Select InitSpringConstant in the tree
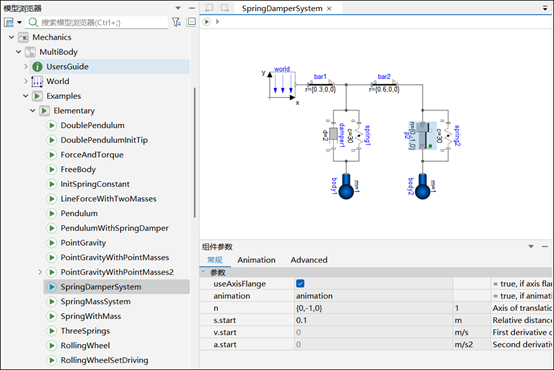The height and width of the screenshot is (370, 554). [95, 184]
